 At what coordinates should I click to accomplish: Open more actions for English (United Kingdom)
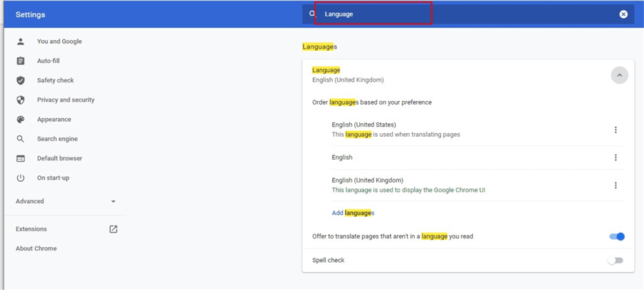point(615,185)
